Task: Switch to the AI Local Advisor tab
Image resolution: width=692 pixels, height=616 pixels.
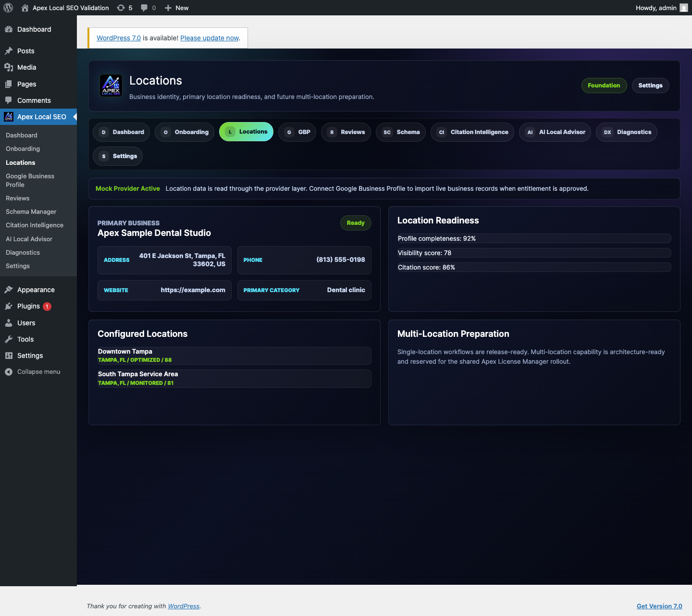Action: pyautogui.click(x=555, y=132)
